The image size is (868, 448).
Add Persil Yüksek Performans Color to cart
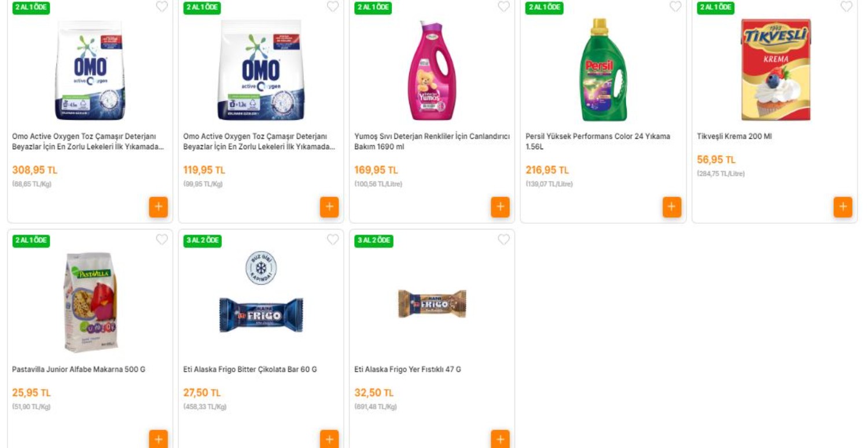click(671, 206)
